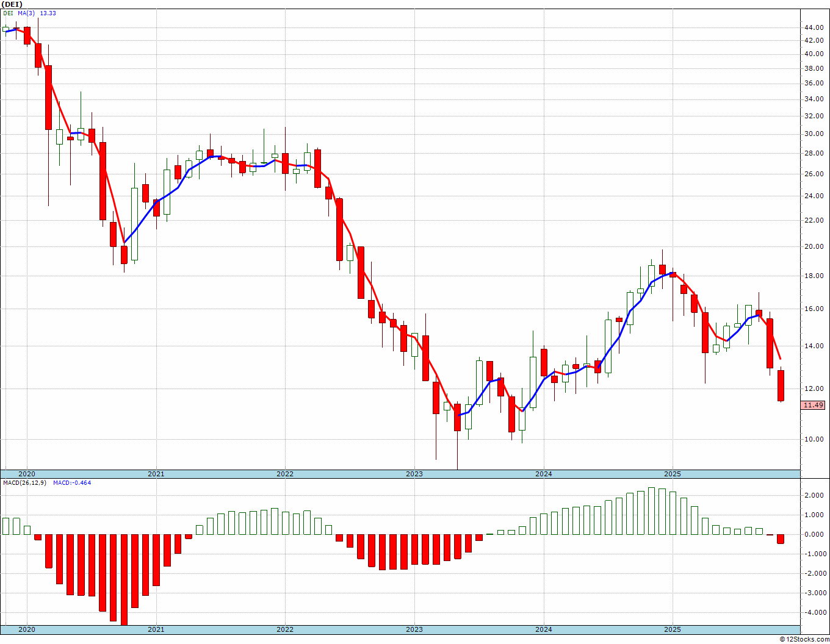Image resolution: width=830 pixels, height=644 pixels.
Task: Click the 44.00 price axis label
Action: (x=813, y=27)
